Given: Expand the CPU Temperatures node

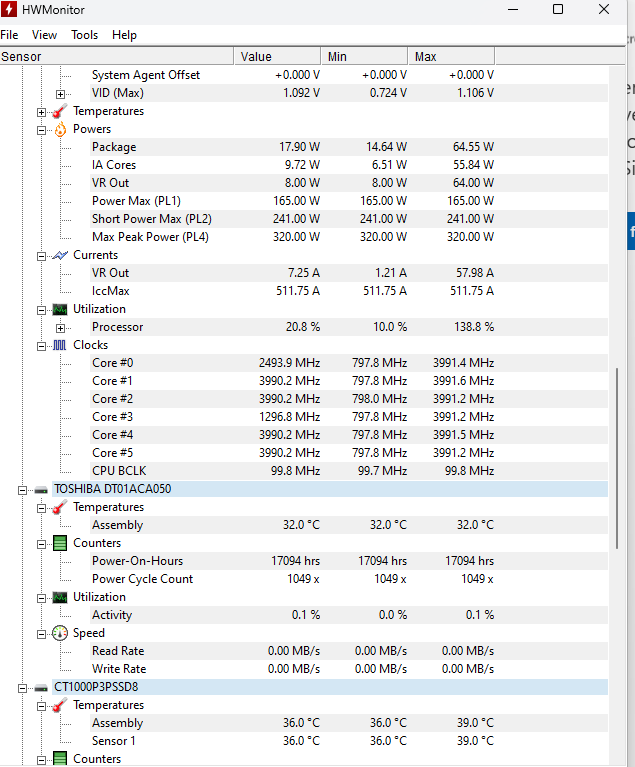Looking at the screenshot, I should 42,113.
